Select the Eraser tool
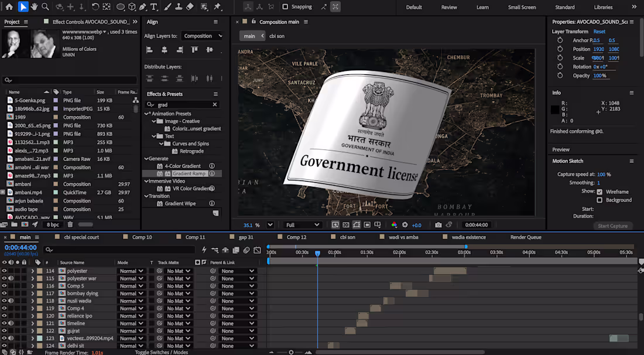The height and width of the screenshot is (355, 644). coord(190,6)
